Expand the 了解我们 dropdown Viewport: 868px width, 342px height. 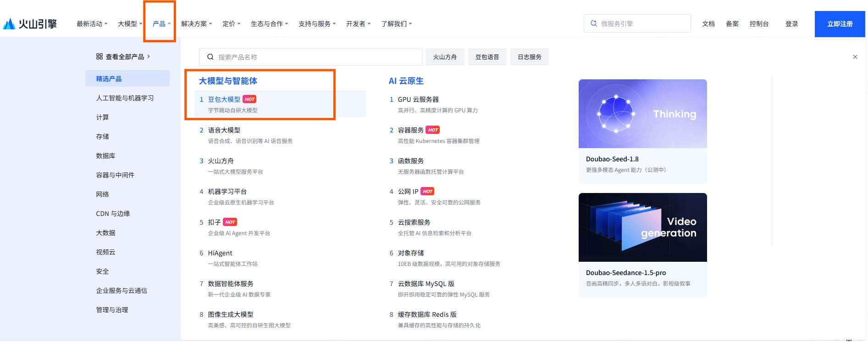coord(396,24)
